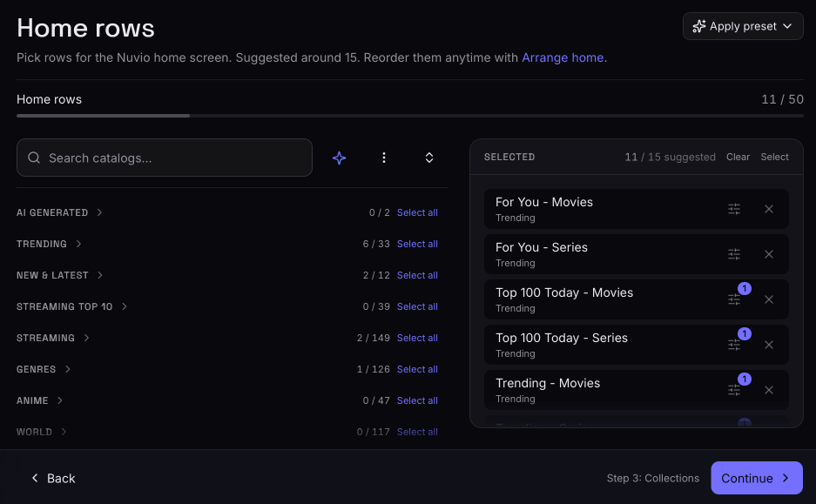Open settings sliders for For You - Series
816x504 pixels.
734,254
